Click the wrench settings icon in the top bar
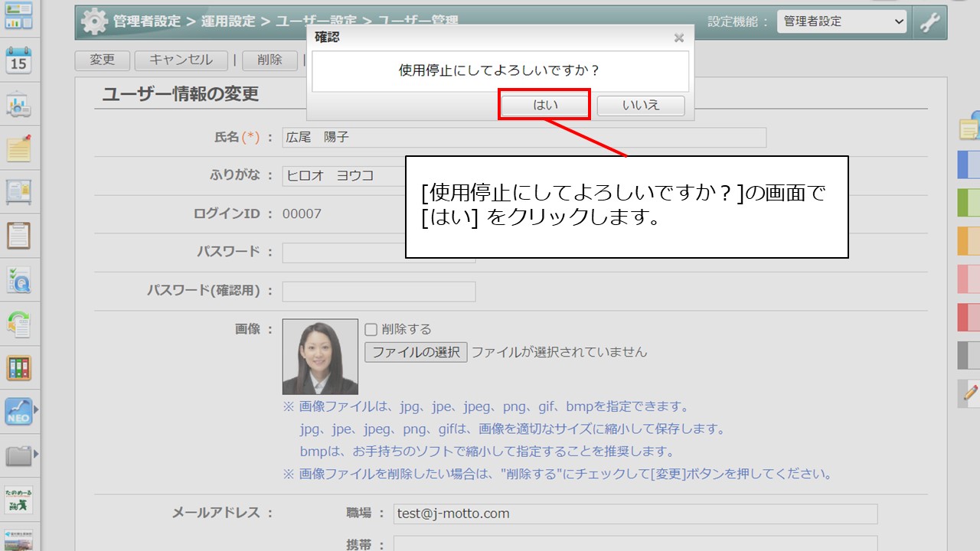980x551 pixels. tap(929, 21)
